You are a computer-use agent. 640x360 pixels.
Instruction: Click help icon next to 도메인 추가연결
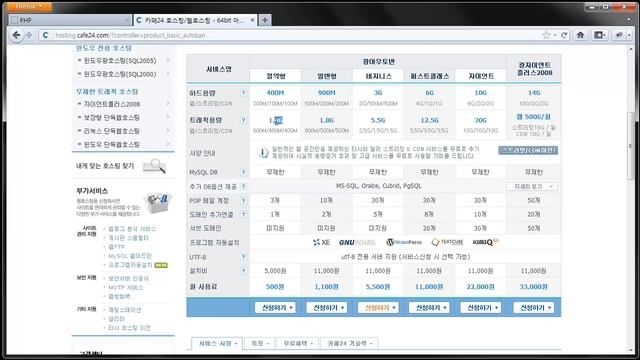pos(243,214)
